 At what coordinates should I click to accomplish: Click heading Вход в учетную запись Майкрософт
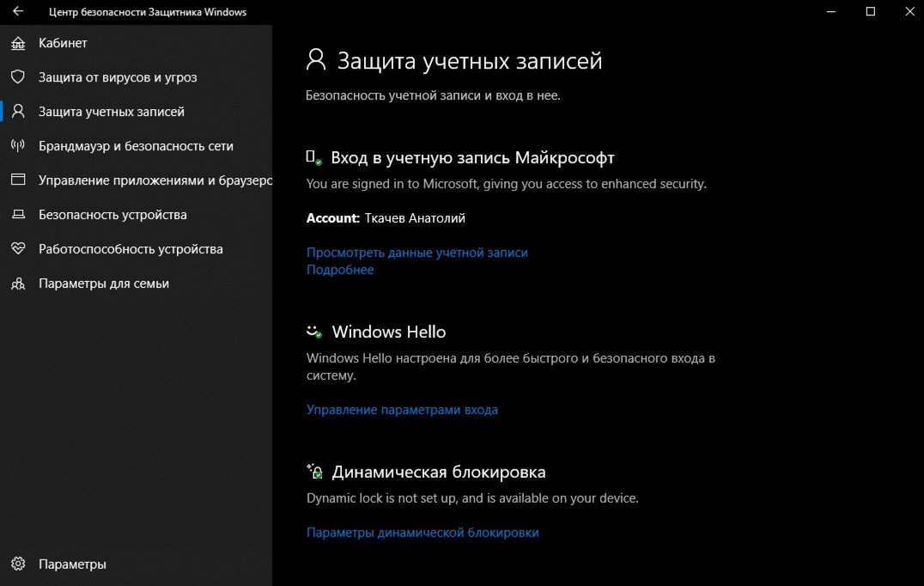(472, 158)
